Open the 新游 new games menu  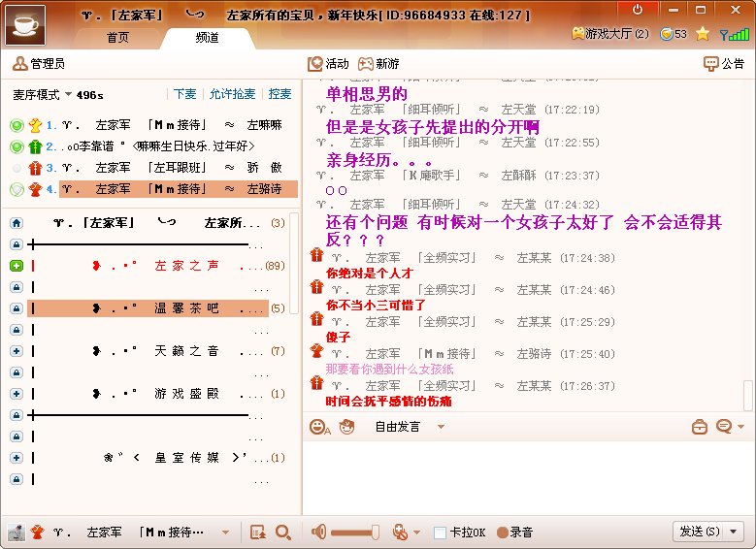pos(378,64)
